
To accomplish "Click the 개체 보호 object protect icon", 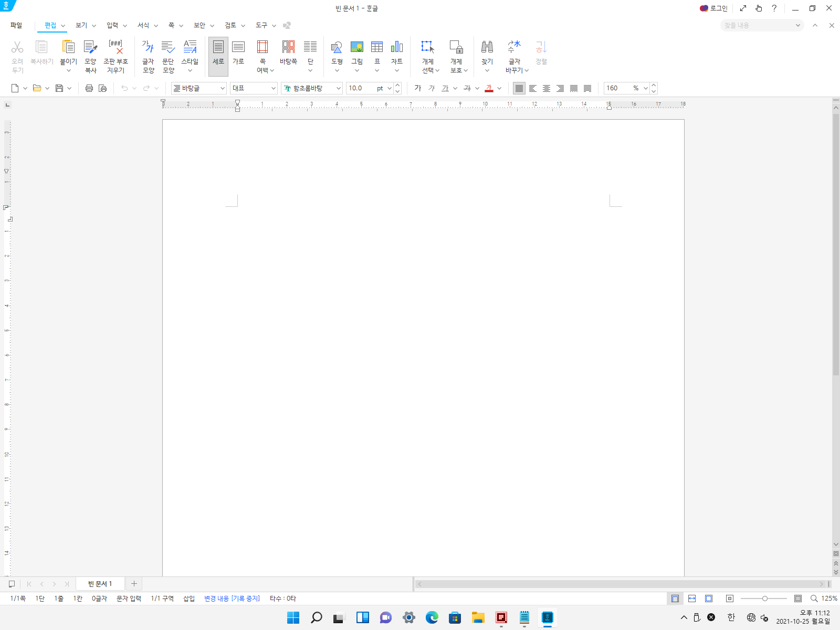I will [456, 47].
